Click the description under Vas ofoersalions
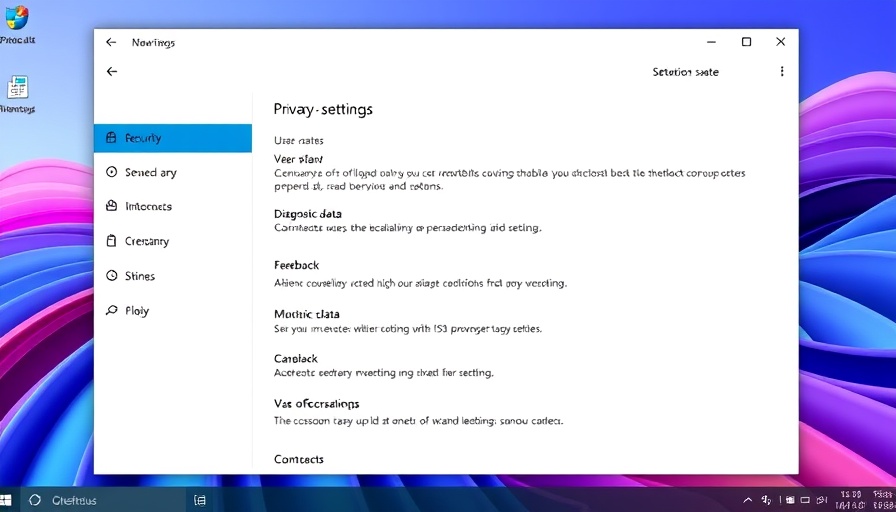The width and height of the screenshot is (896, 512). [x=418, y=421]
